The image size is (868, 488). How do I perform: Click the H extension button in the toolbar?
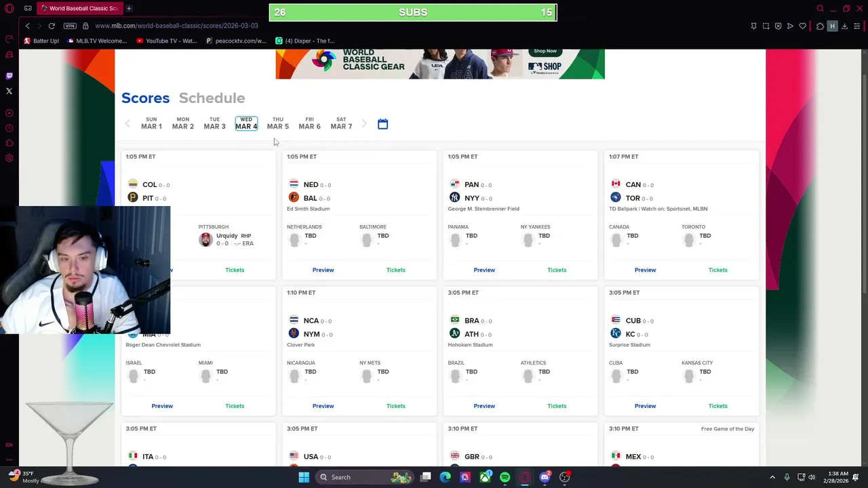click(x=832, y=26)
